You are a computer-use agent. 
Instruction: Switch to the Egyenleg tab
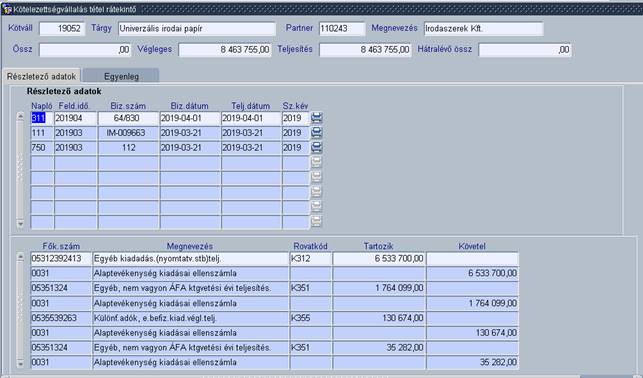tap(121, 76)
